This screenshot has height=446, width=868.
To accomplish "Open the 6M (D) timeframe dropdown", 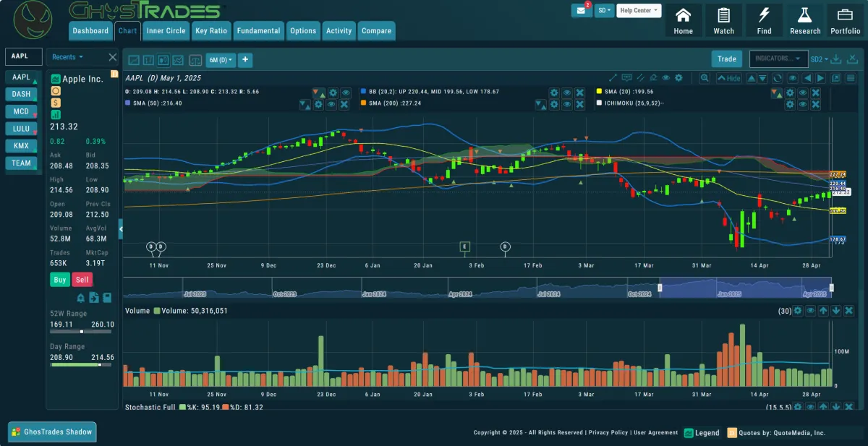I will 221,60.
